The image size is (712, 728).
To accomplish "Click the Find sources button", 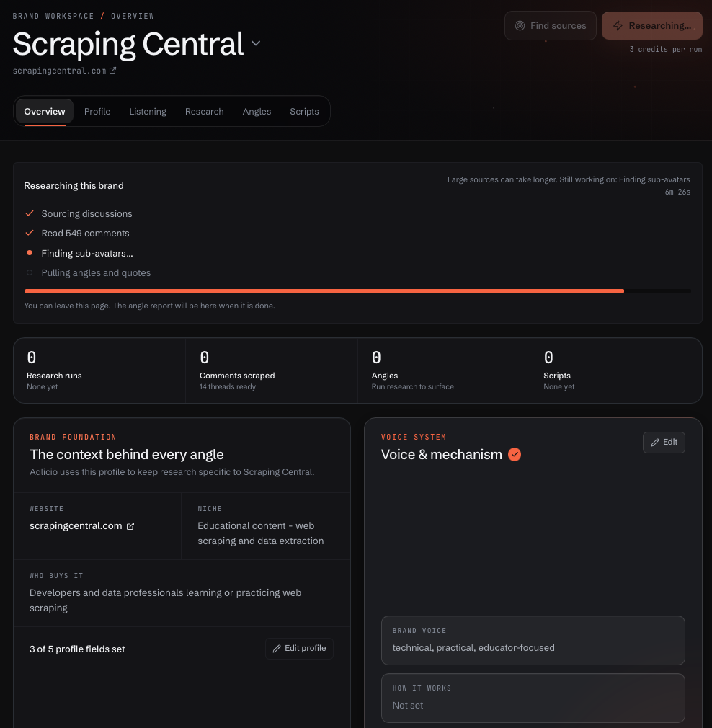I will point(551,25).
